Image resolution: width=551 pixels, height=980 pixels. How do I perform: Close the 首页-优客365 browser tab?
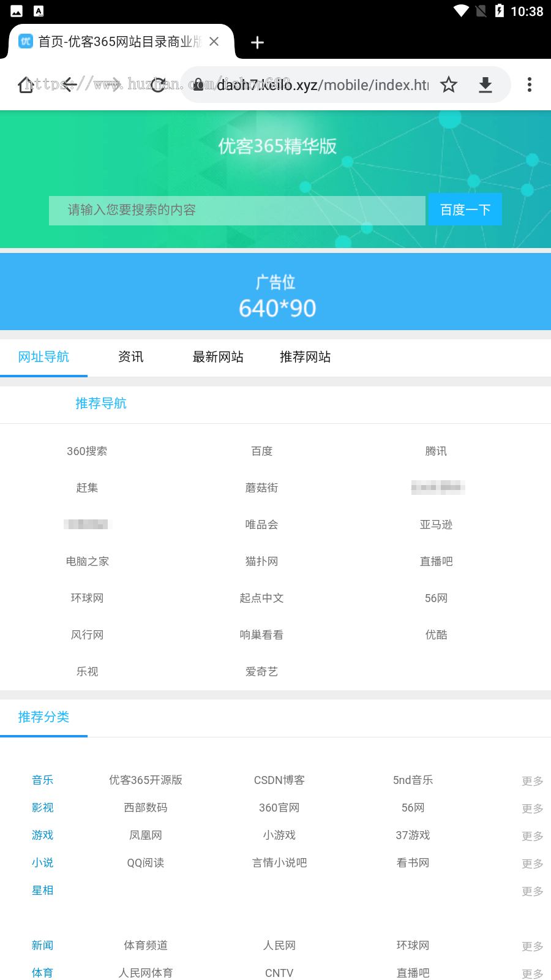(x=214, y=42)
